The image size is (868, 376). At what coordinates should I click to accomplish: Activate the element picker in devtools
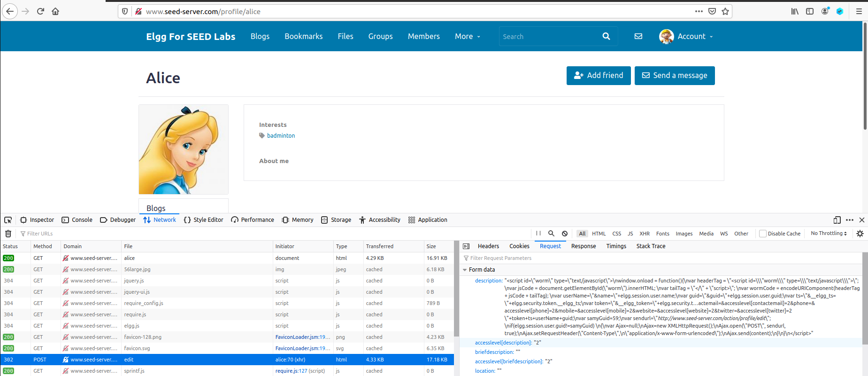[8, 220]
